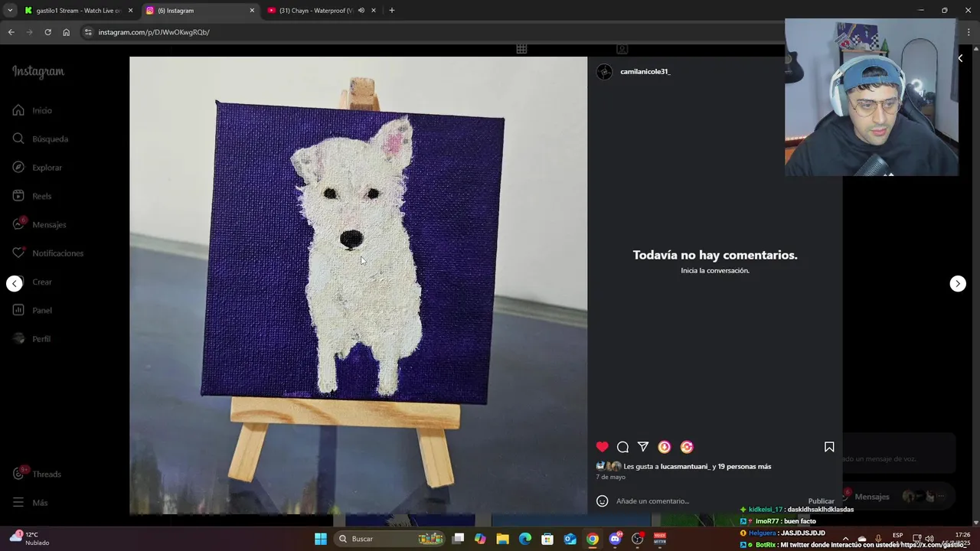The width and height of the screenshot is (980, 551).
Task: View site information icon
Action: [x=88, y=32]
